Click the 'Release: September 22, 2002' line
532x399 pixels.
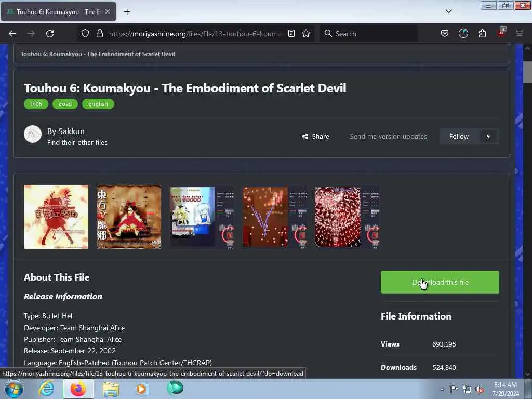70,351
